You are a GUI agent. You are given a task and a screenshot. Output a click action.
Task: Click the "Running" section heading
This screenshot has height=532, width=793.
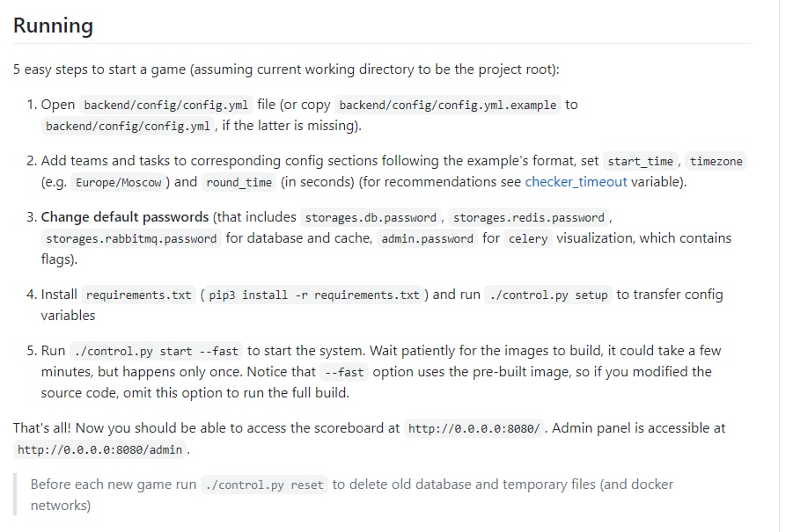[53, 26]
